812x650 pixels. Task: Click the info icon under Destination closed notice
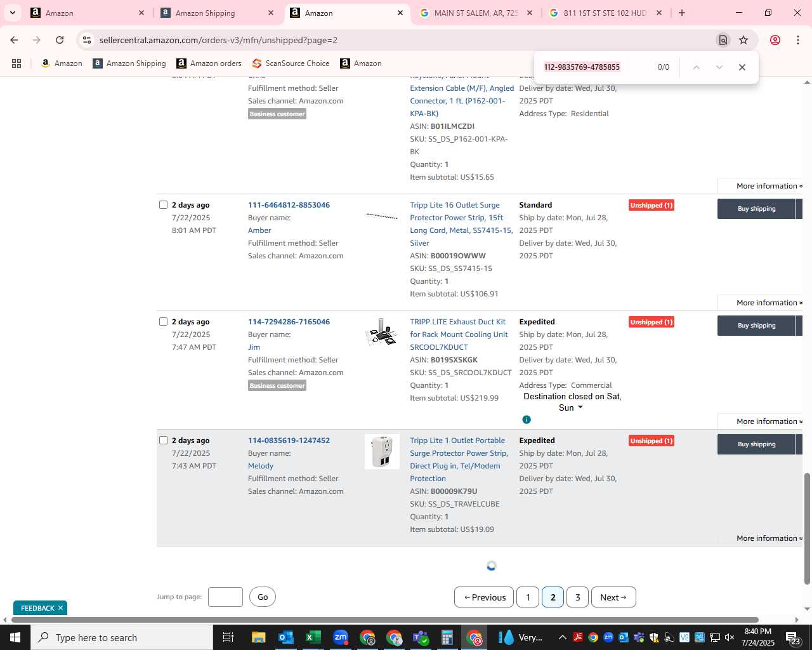[527, 420]
